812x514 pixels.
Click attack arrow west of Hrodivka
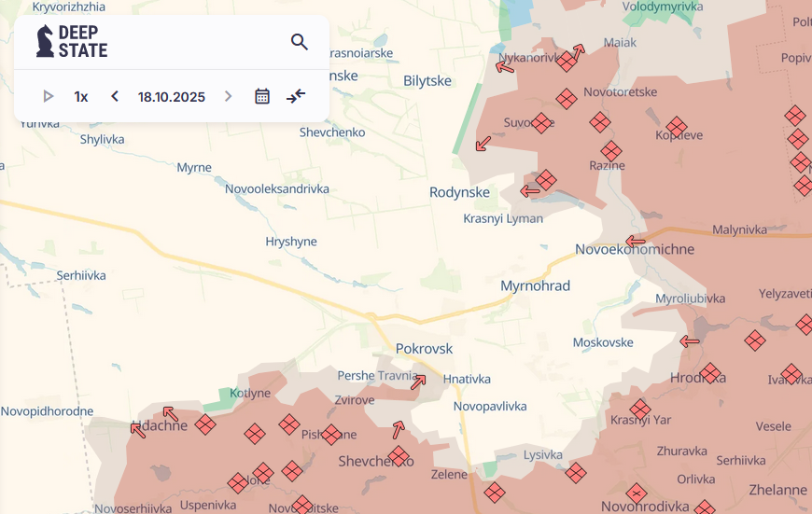tap(690, 341)
